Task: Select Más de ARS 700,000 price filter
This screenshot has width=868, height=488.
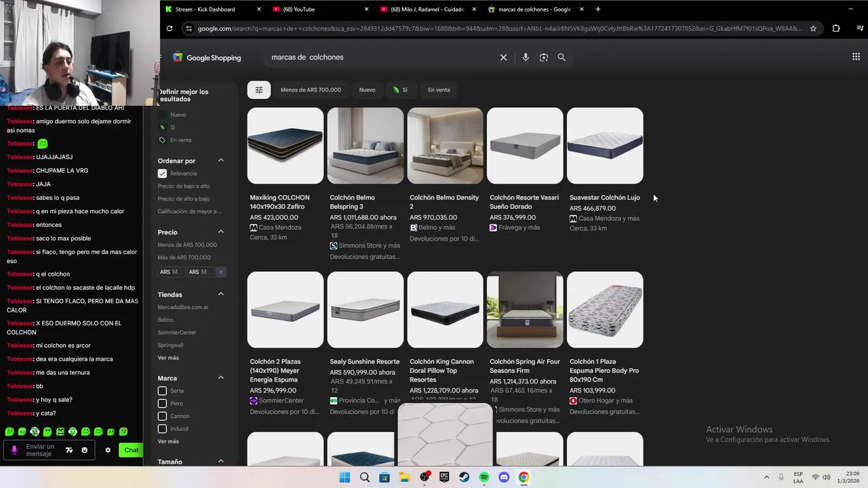Action: pos(184,258)
